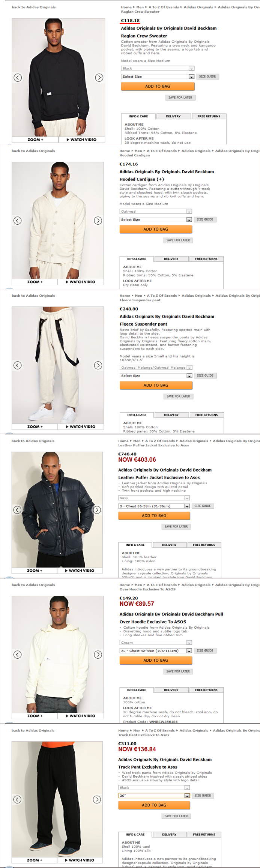Expand XL chest size dropdown for Pull Over Hoodie

[156, 651]
